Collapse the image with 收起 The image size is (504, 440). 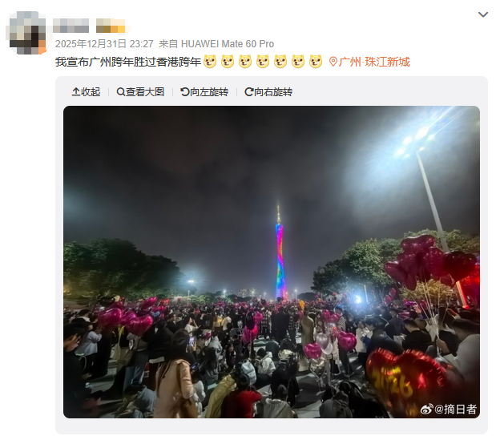(x=86, y=92)
